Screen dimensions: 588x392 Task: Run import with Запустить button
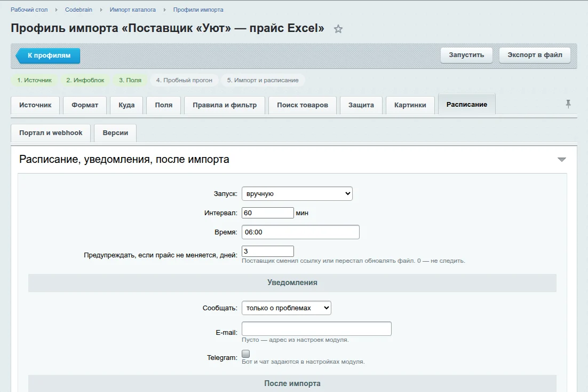(x=466, y=55)
